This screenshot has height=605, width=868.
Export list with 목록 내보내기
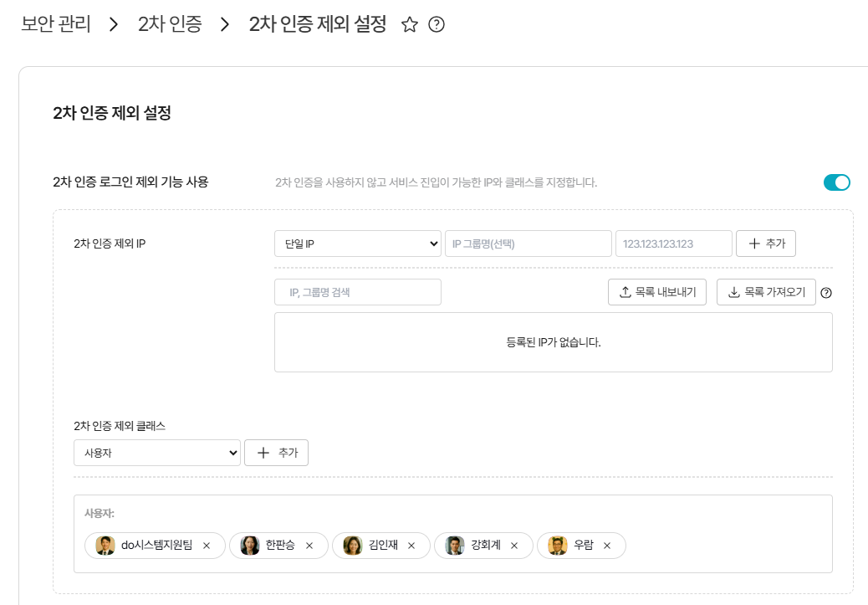coord(657,292)
